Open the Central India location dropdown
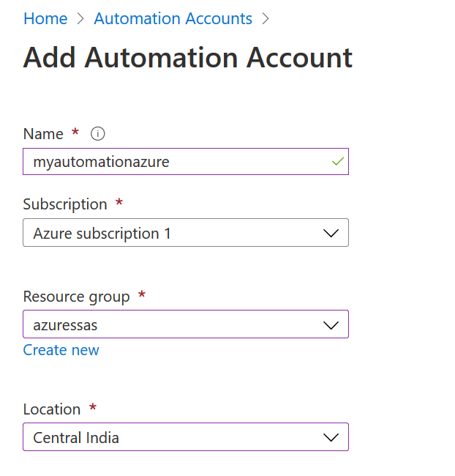The height and width of the screenshot is (476, 455). click(176, 436)
